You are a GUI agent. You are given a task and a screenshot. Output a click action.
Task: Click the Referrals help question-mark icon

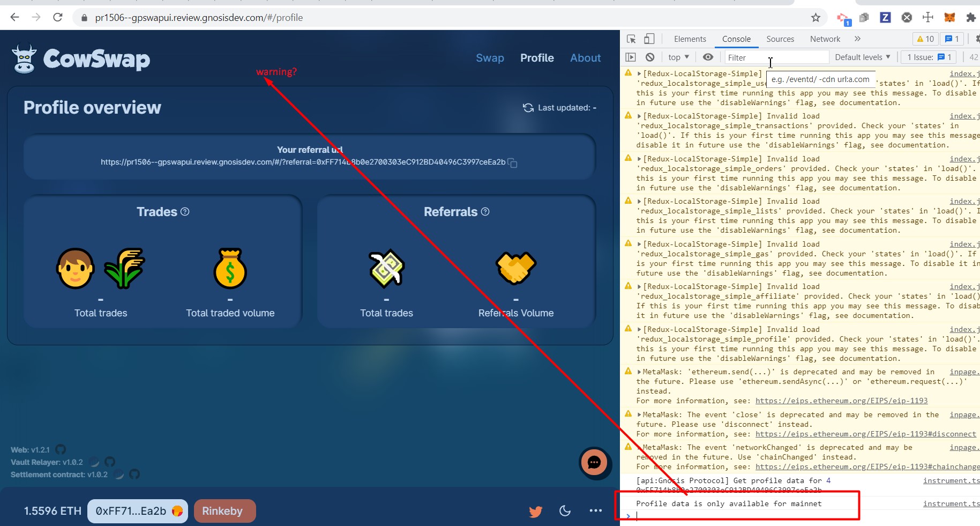click(x=485, y=212)
